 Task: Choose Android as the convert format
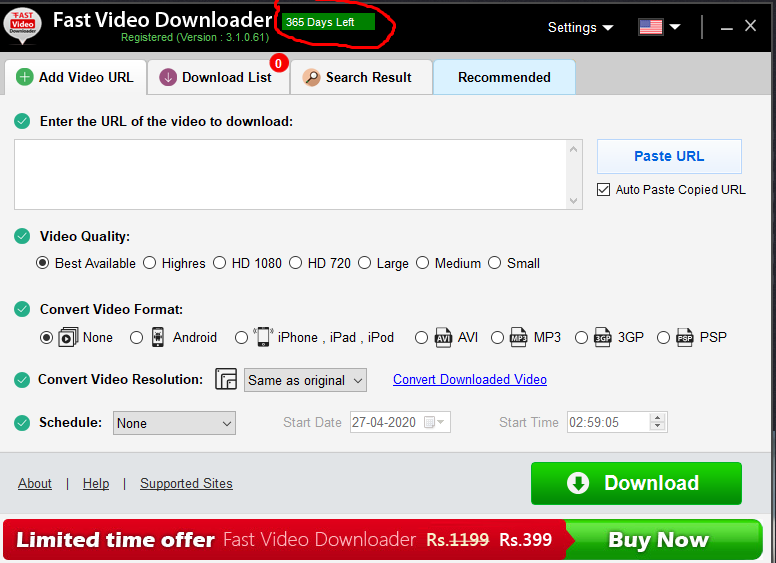coord(136,337)
